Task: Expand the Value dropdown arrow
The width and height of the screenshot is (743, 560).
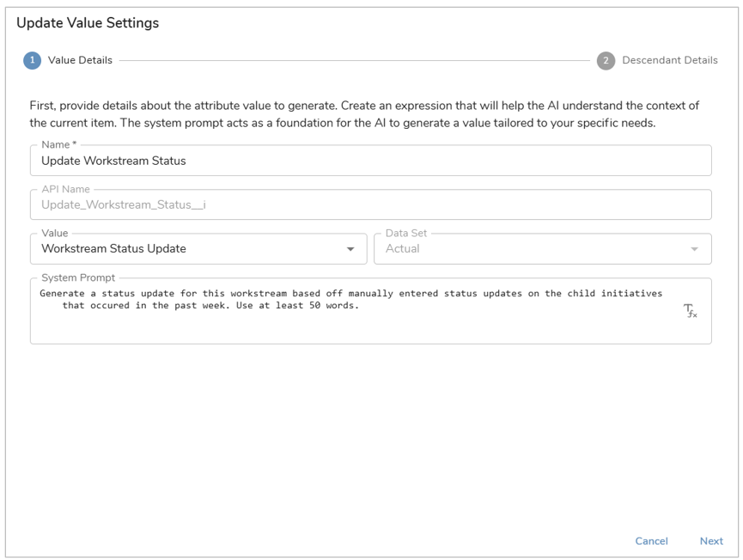Action: [x=350, y=249]
